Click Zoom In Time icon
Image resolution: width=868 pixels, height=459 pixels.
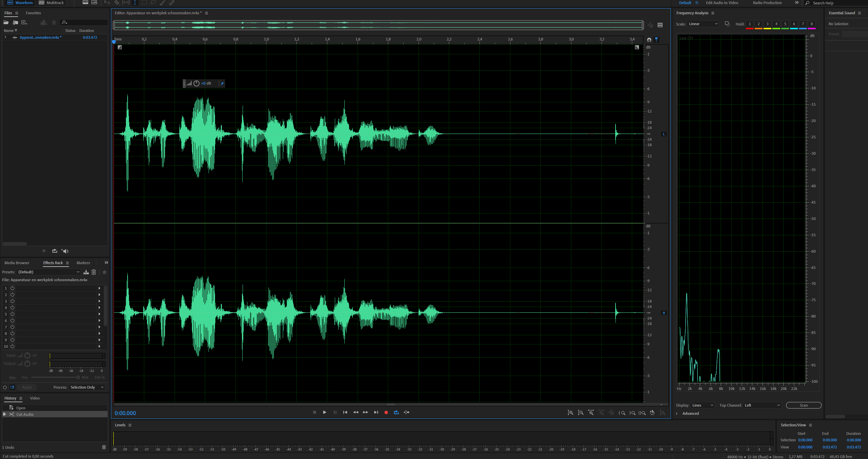click(591, 412)
